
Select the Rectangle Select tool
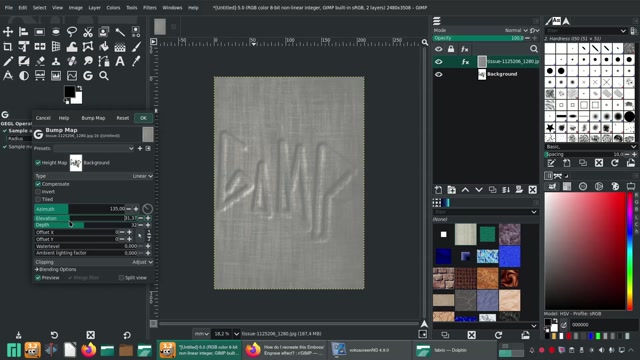point(40,32)
